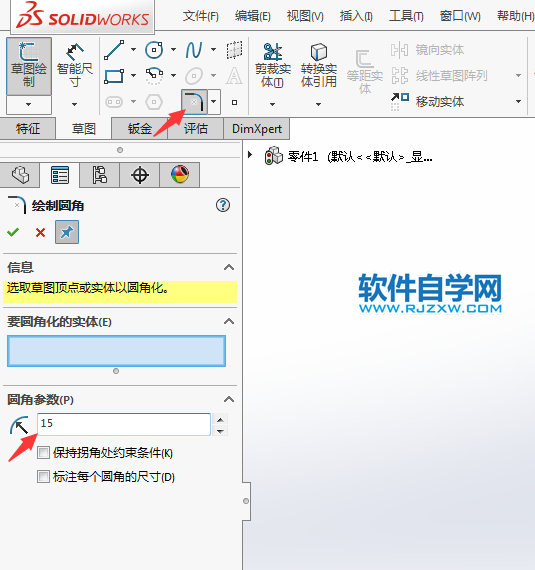This screenshot has height=570, width=535.
Task: Click the entities-to-fillet selection box
Action: pos(116,351)
